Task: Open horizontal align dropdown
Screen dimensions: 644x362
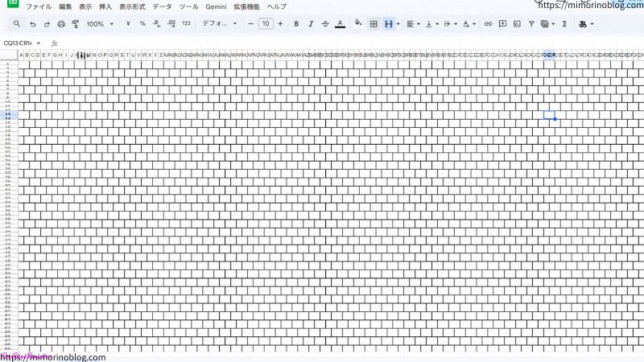Action: (x=413, y=24)
